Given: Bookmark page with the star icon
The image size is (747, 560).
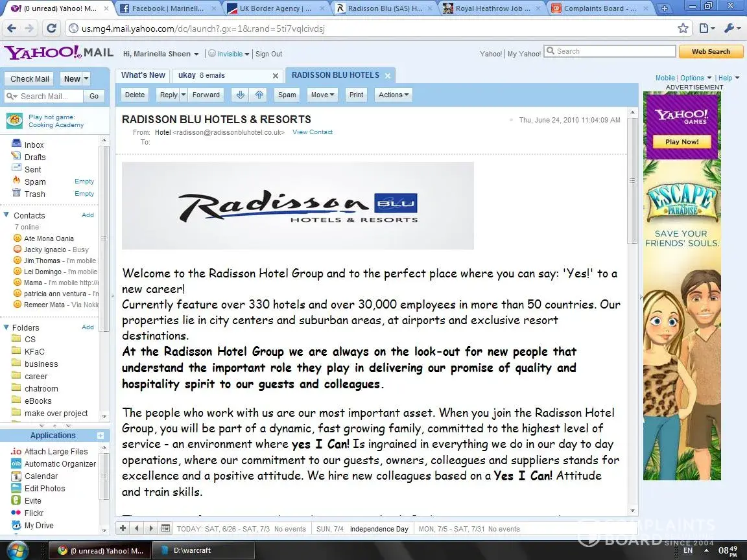Looking at the screenshot, I should click(x=683, y=28).
